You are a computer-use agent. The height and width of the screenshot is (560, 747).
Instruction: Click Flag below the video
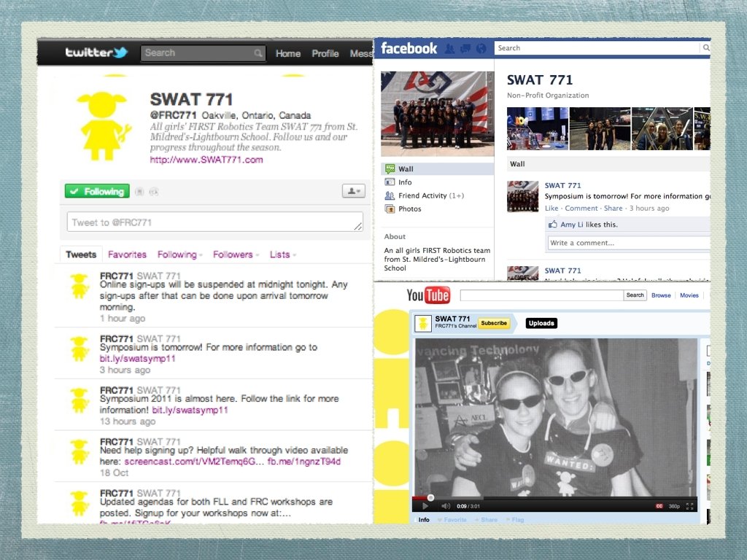(x=515, y=519)
